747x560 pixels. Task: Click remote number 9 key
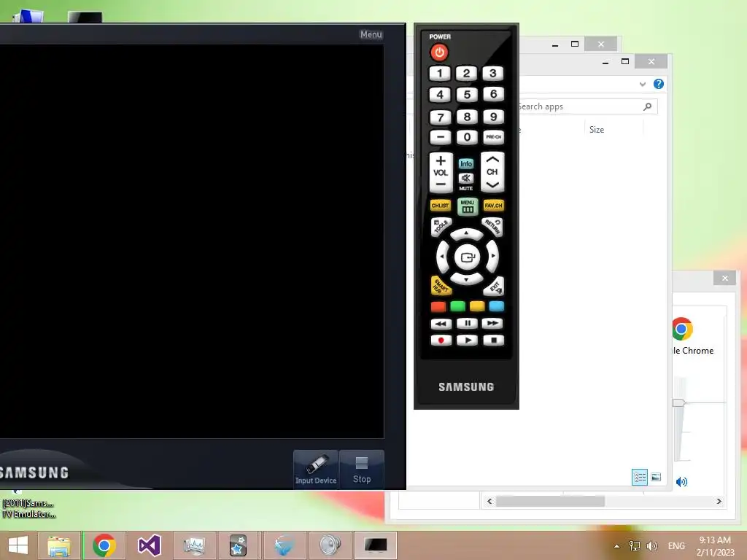click(x=494, y=117)
